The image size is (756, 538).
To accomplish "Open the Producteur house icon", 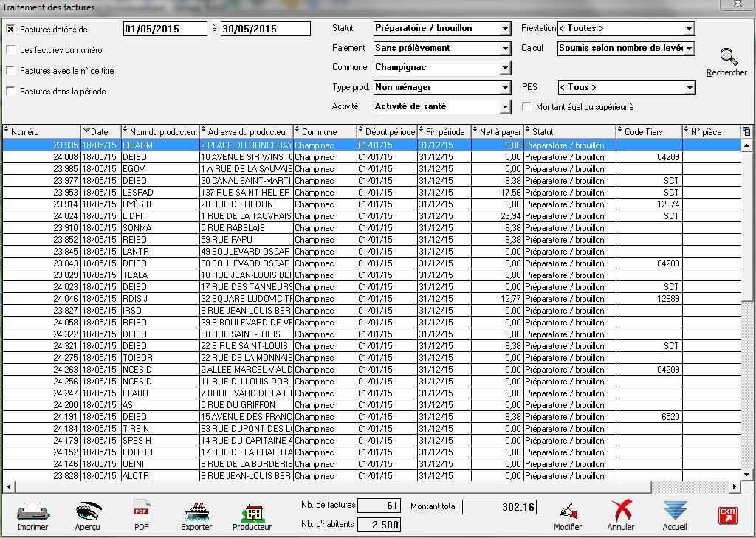I will click(252, 511).
